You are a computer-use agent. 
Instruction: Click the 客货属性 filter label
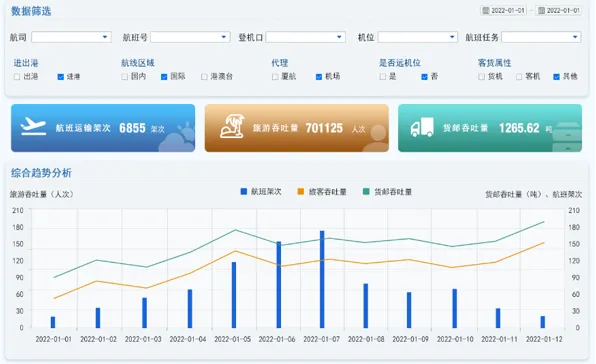pyautogui.click(x=494, y=63)
